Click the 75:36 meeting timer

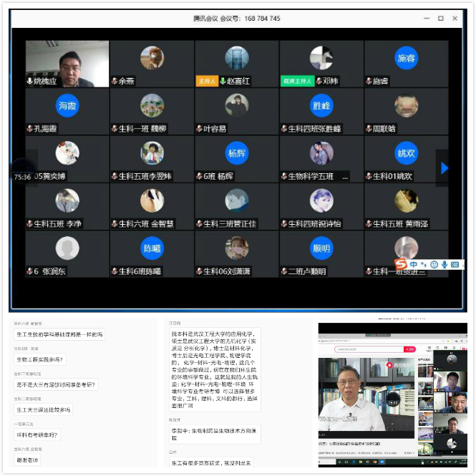tap(22, 177)
